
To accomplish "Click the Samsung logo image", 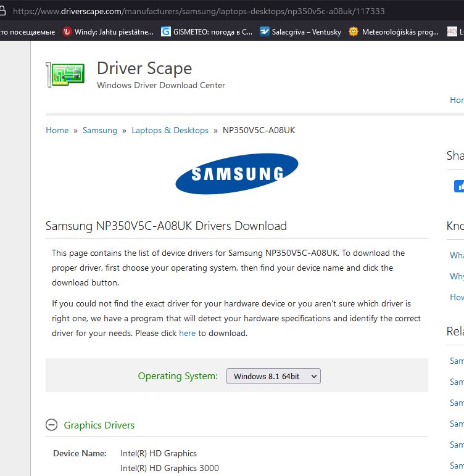I will pos(237,174).
